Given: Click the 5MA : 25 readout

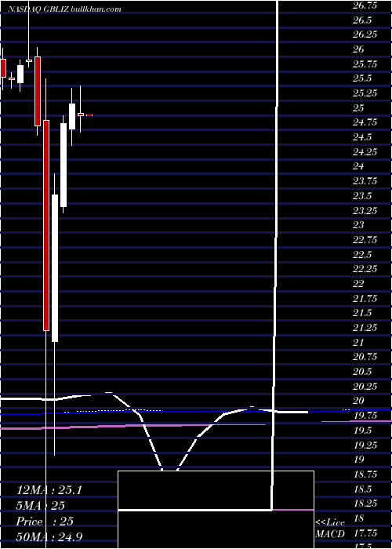Looking at the screenshot, I should 41,506.
